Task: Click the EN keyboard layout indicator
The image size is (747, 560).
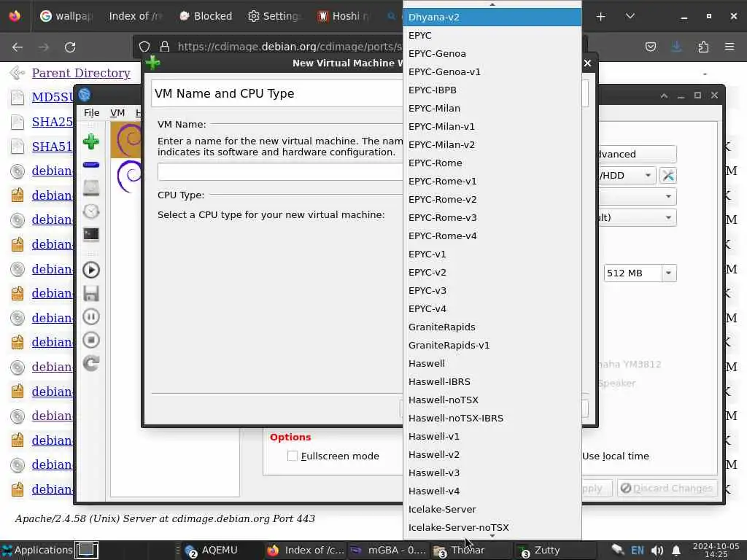Action: point(638,551)
